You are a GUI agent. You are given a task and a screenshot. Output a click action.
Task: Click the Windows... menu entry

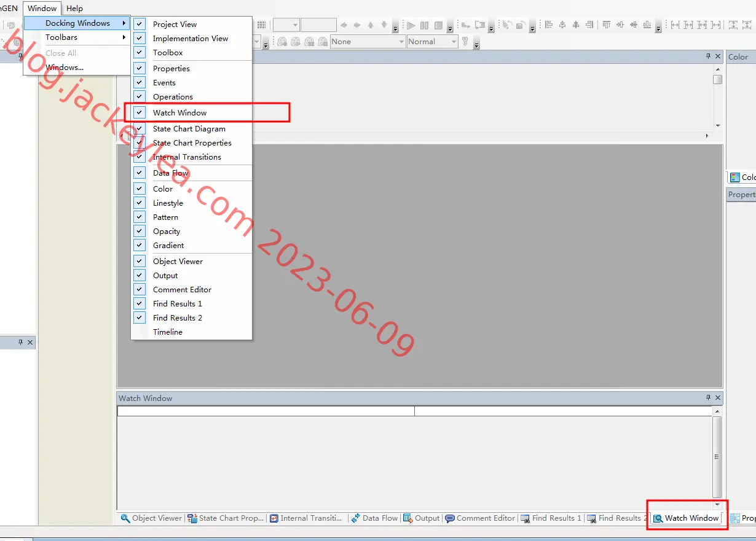pos(65,68)
